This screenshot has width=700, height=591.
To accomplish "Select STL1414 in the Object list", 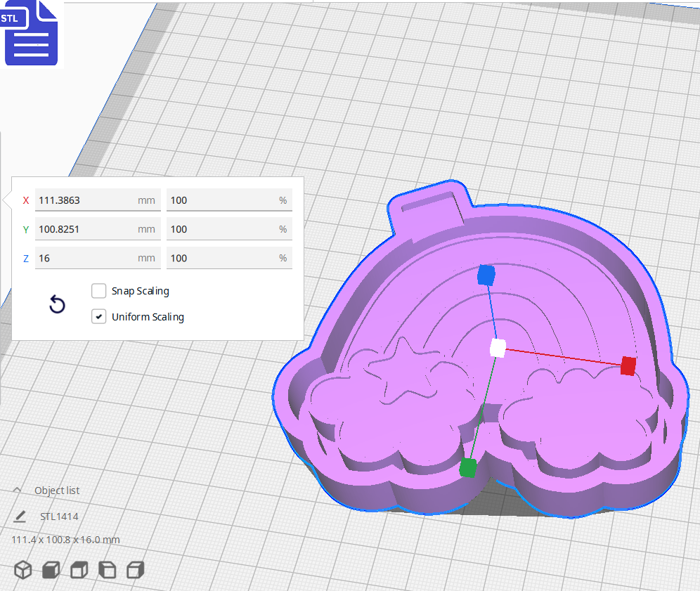I will 60,516.
